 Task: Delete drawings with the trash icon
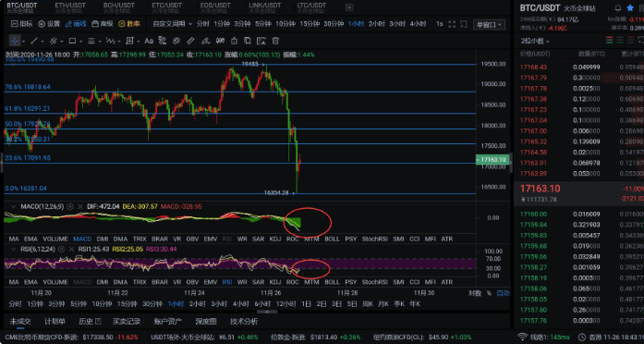[275, 41]
